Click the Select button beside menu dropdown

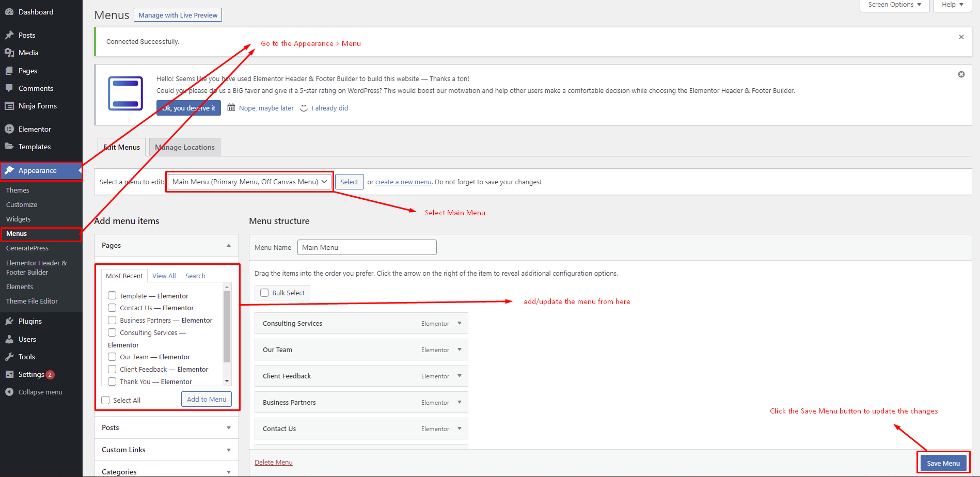(x=349, y=182)
